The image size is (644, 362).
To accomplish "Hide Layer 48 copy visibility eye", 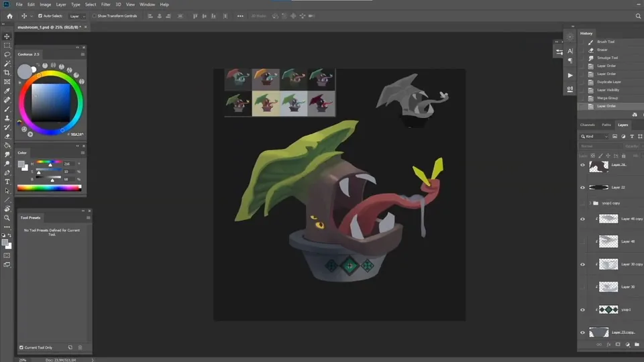I will [582, 219].
